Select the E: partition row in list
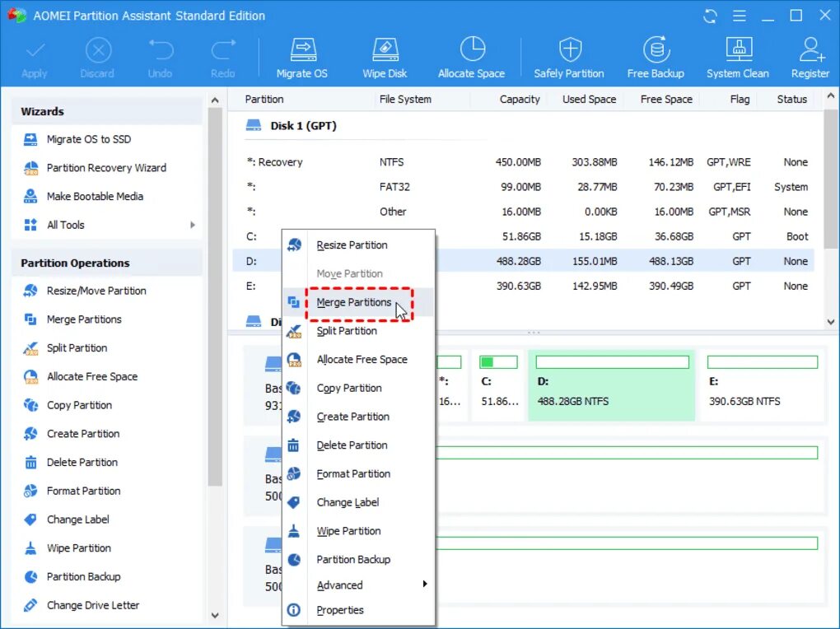The height and width of the screenshot is (629, 840). pyautogui.click(x=524, y=287)
